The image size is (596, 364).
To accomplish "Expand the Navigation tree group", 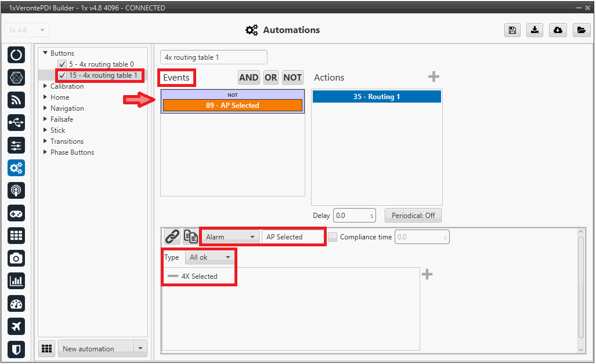I will pyautogui.click(x=45, y=108).
